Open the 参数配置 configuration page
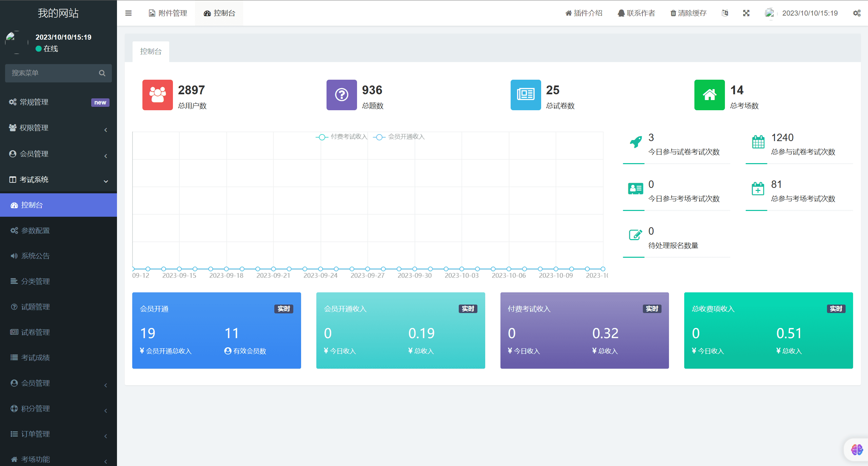 [35, 230]
